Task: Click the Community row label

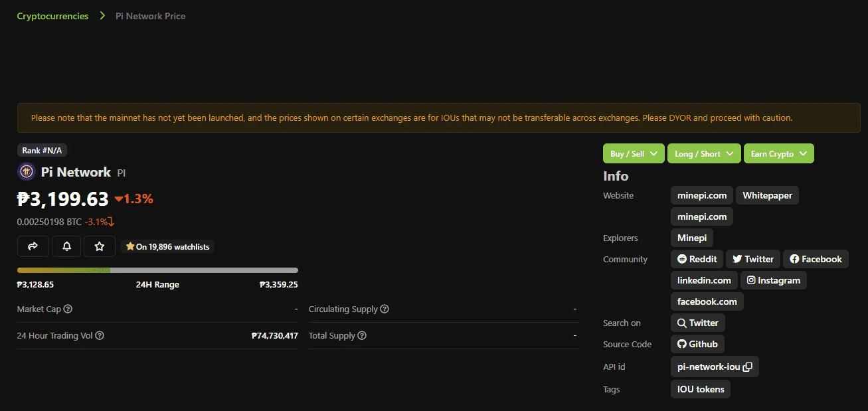Action: (625, 259)
